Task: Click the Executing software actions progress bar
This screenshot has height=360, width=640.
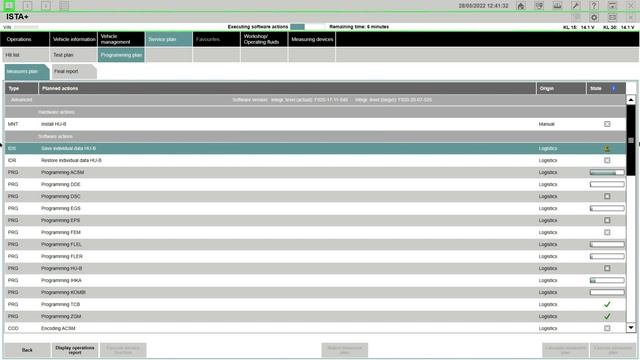Action: click(307, 27)
